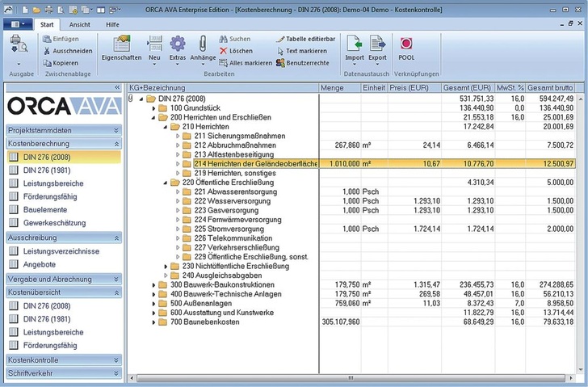Open DIN 276 (2008) under Kostenübersicht
This screenshot has width=588, height=387.
click(47, 305)
